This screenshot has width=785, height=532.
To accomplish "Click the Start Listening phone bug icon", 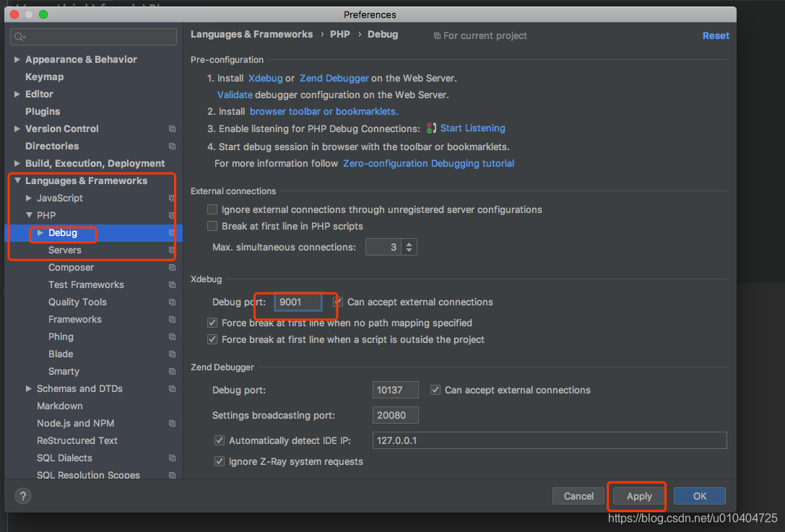I will point(431,128).
